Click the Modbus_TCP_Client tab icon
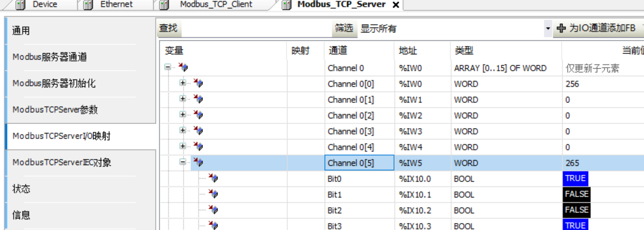Screen dimensions: 644x230 point(165,5)
